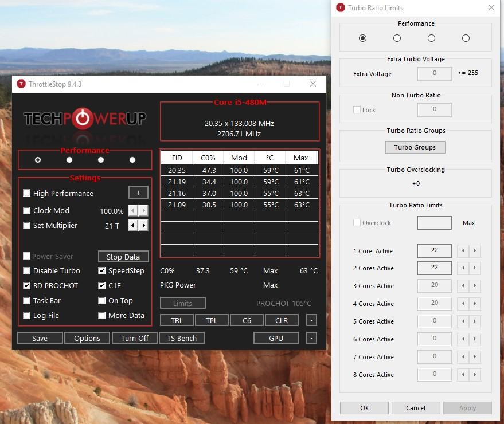Click CLR to clear max values
504x424 pixels.
[x=282, y=320]
